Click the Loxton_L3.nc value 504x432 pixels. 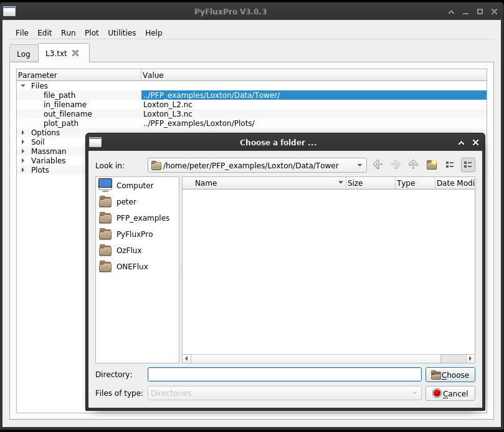pos(168,114)
